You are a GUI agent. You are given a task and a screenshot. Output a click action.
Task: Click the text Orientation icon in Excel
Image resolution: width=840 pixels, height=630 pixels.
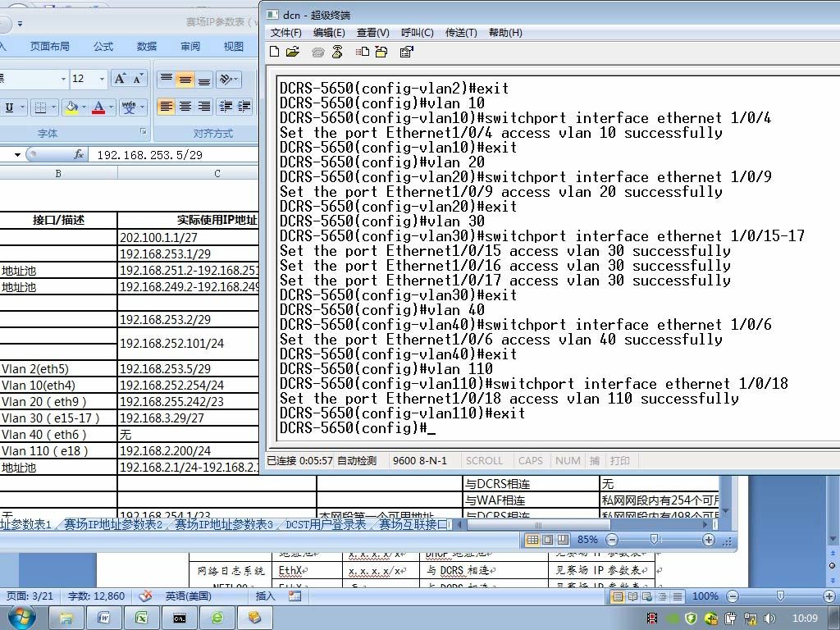tap(226, 80)
